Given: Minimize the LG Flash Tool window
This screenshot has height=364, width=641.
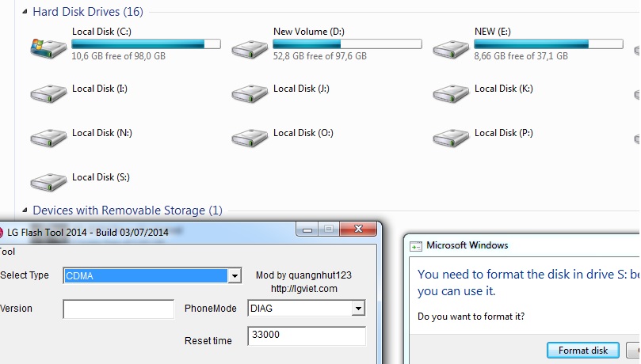Looking at the screenshot, I should tap(307, 229).
